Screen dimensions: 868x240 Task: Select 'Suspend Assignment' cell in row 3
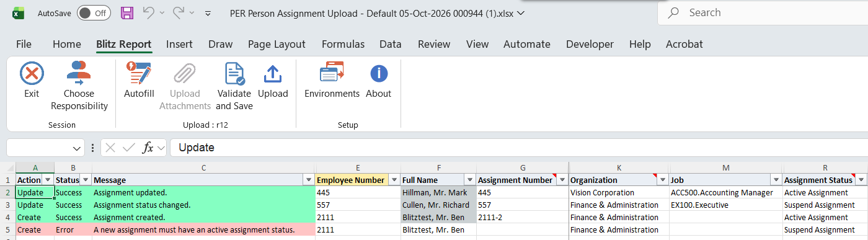(825, 205)
